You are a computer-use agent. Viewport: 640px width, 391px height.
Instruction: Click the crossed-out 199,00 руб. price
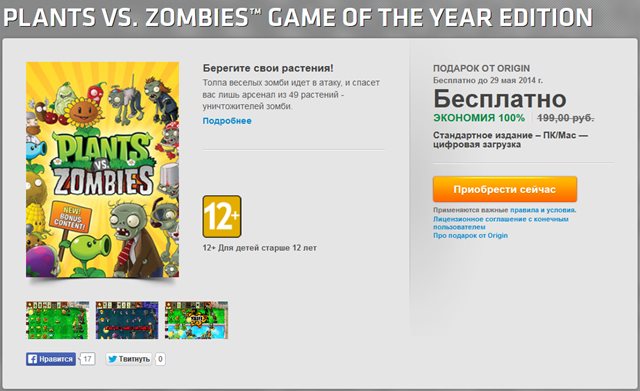tap(565, 118)
